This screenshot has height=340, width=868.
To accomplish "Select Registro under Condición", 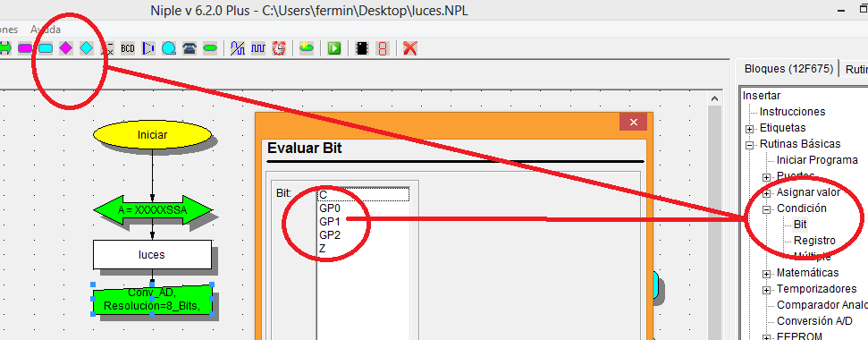I will (814, 241).
